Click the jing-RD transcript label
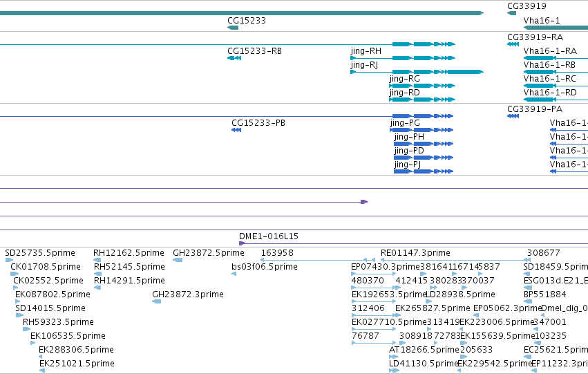588x374 pixels. click(x=404, y=93)
